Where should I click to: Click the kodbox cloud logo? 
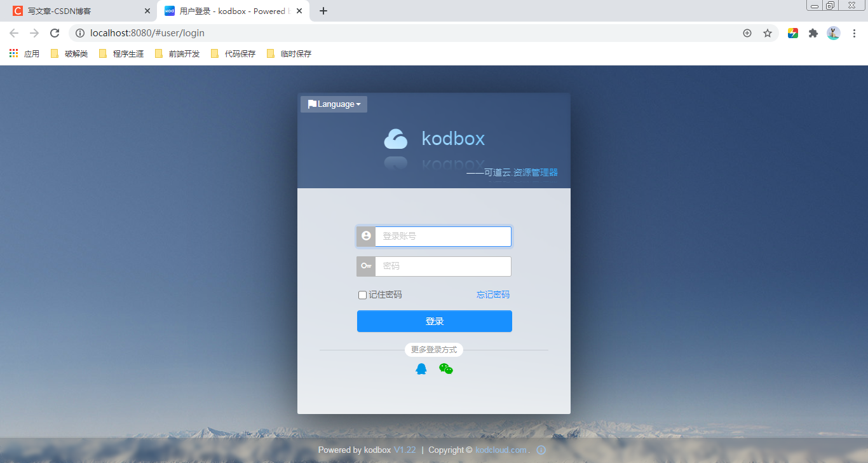(x=395, y=139)
